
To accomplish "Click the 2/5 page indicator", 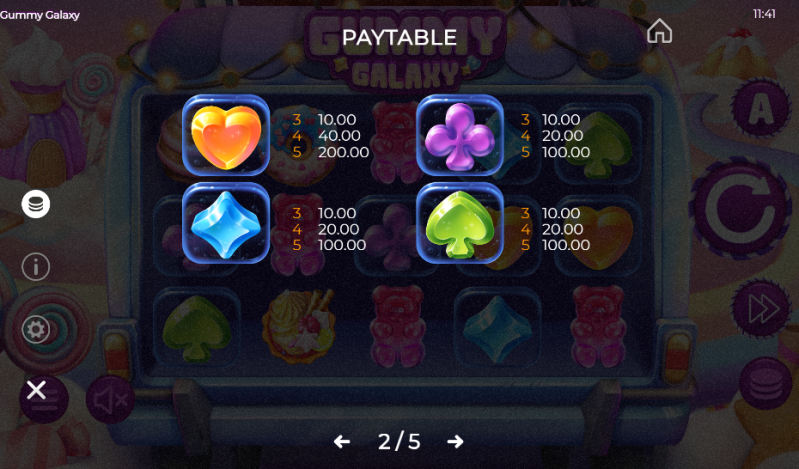I will pyautogui.click(x=399, y=441).
